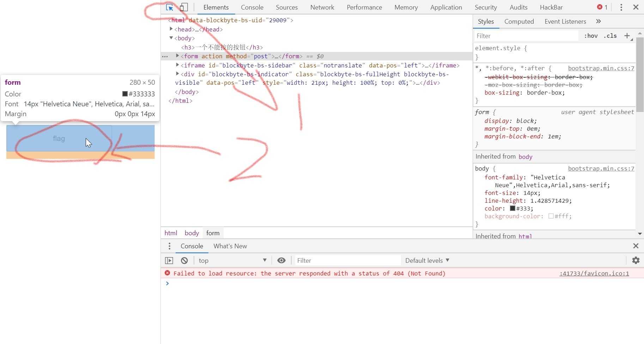
Task: Click the Styles pane scrollbar thumb
Action: 640,74
